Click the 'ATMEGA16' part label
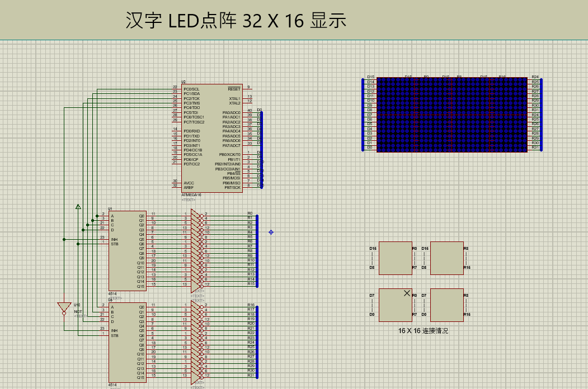 point(191,195)
